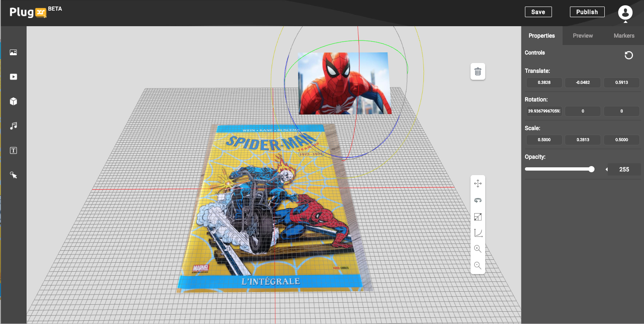Edit Translate X value 0.3828

[544, 82]
